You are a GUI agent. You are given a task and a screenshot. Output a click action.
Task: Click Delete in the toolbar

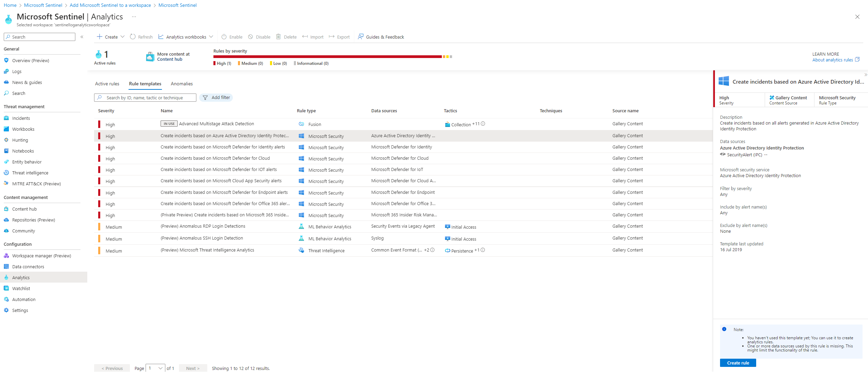click(x=286, y=37)
